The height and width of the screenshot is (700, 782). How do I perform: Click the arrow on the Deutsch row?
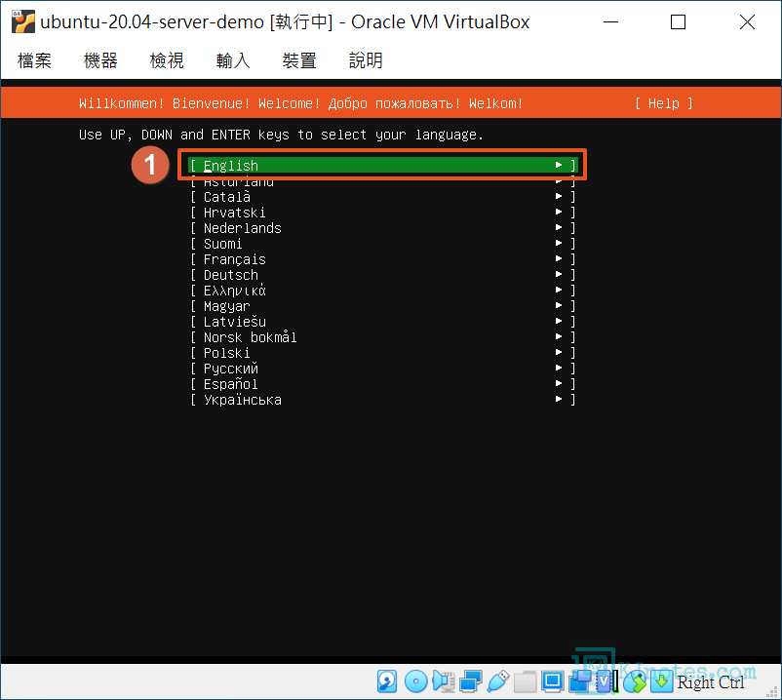coord(559,274)
